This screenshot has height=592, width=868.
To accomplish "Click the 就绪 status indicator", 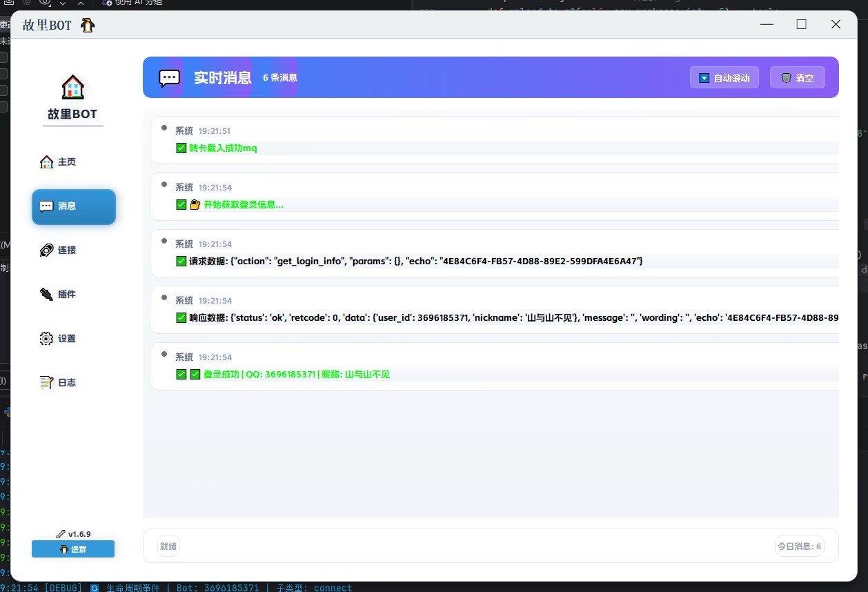I will [168, 546].
